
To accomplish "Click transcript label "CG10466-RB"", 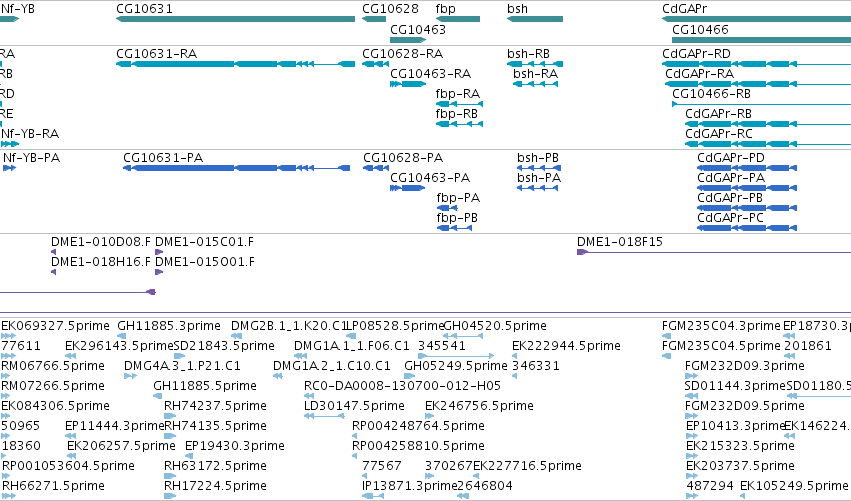I will (x=711, y=94).
